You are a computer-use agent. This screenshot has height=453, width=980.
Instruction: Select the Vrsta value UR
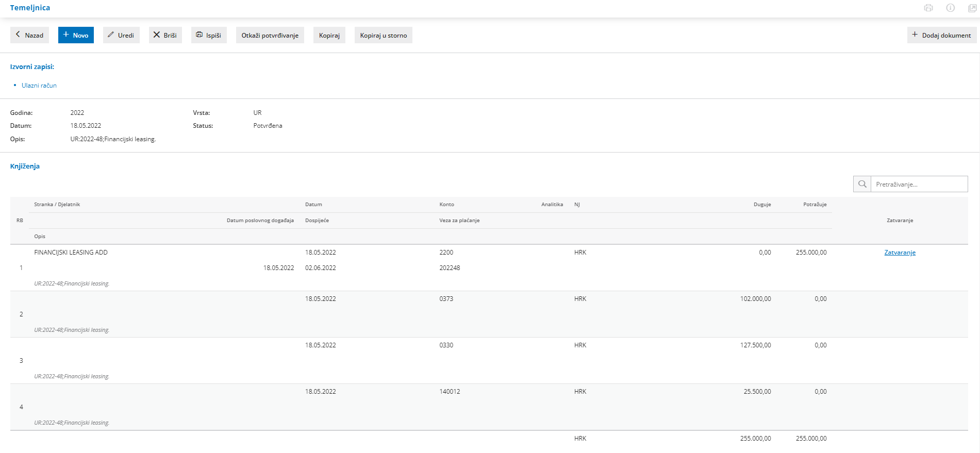[258, 113]
